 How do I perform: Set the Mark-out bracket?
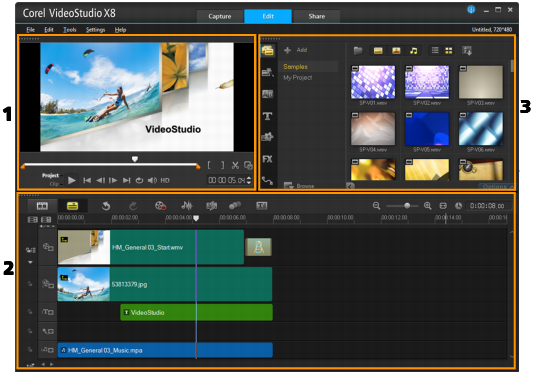click(222, 166)
